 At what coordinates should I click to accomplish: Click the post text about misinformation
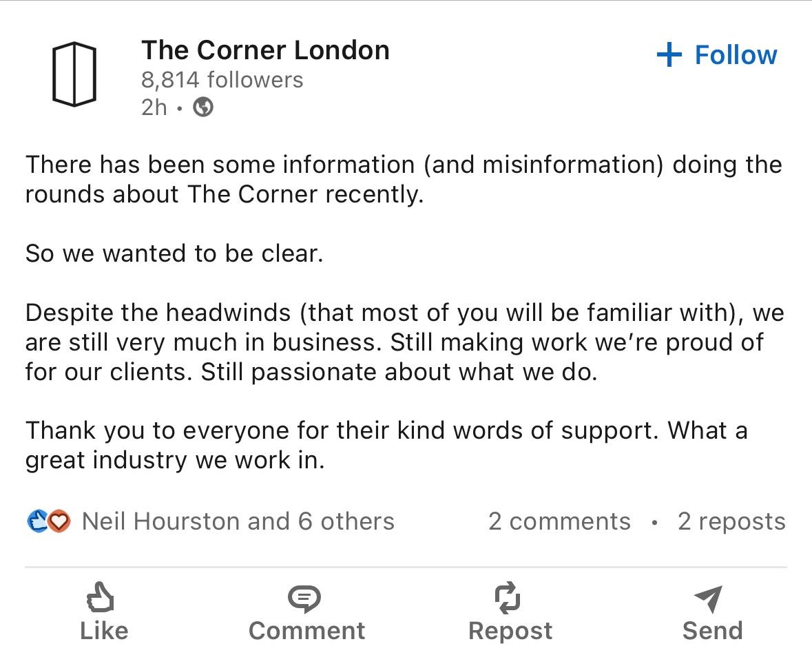click(404, 179)
